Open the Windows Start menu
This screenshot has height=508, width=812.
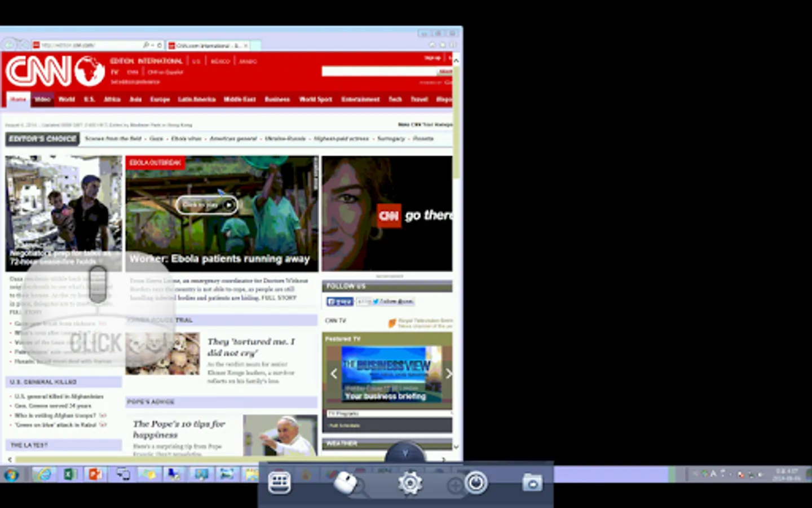[x=11, y=475]
